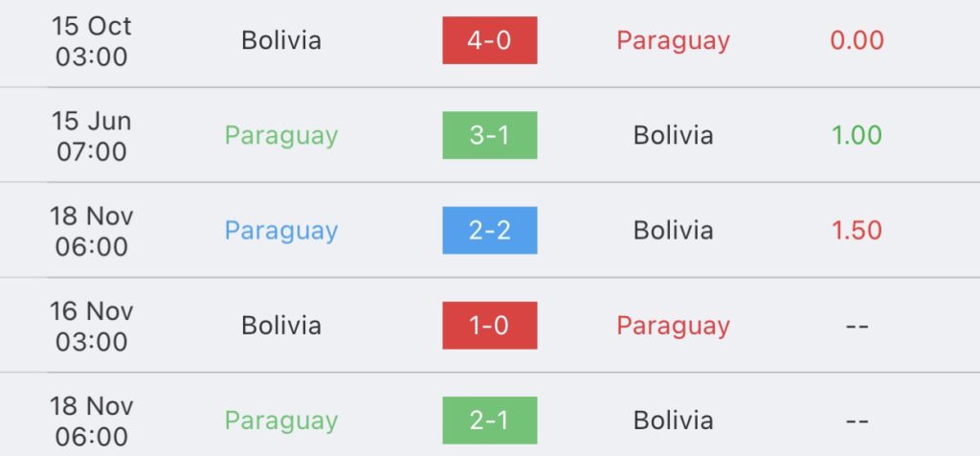Select blue Paraguay in the 2-2 match
The width and height of the screenshot is (980, 456).
(x=281, y=232)
